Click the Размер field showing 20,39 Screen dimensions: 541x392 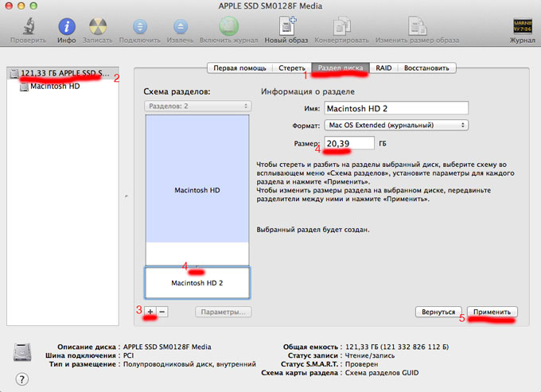(349, 143)
